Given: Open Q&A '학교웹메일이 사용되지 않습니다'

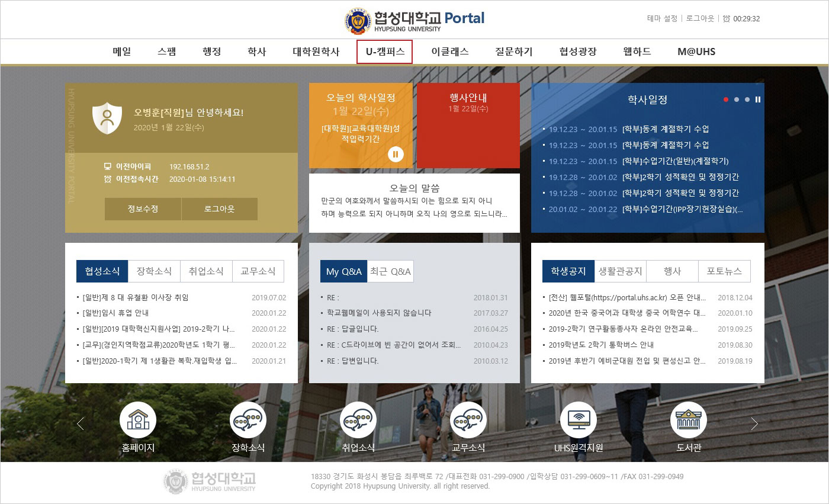Looking at the screenshot, I should [379, 313].
